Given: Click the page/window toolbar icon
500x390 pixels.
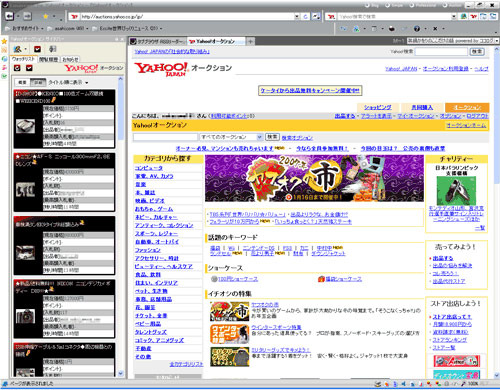Looking at the screenshot, I should 374,29.
